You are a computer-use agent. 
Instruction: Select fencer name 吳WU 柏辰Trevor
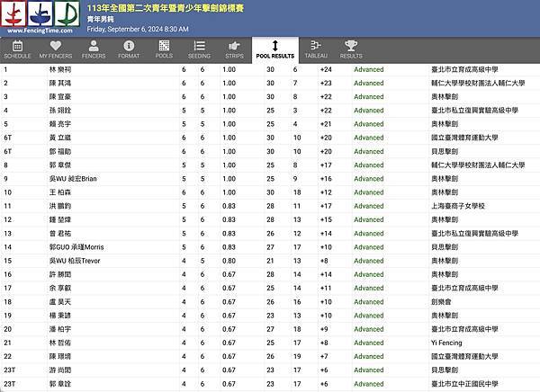pyautogui.click(x=75, y=261)
